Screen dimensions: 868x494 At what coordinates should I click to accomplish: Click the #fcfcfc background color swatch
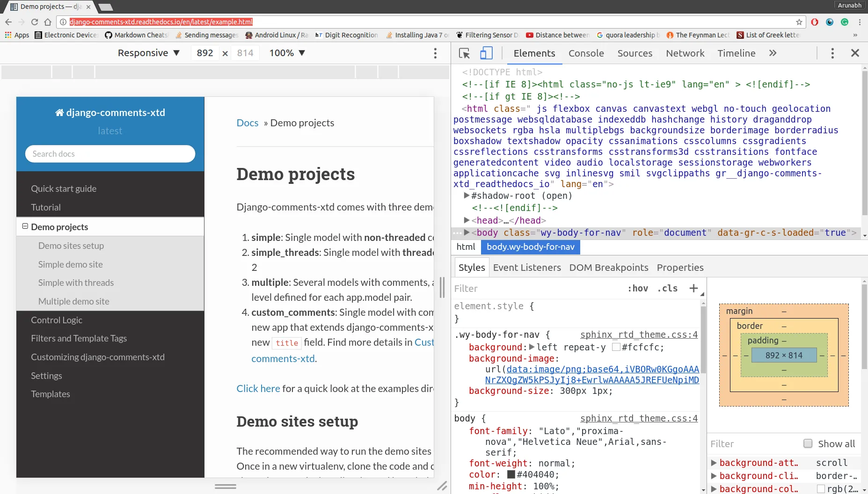click(616, 347)
